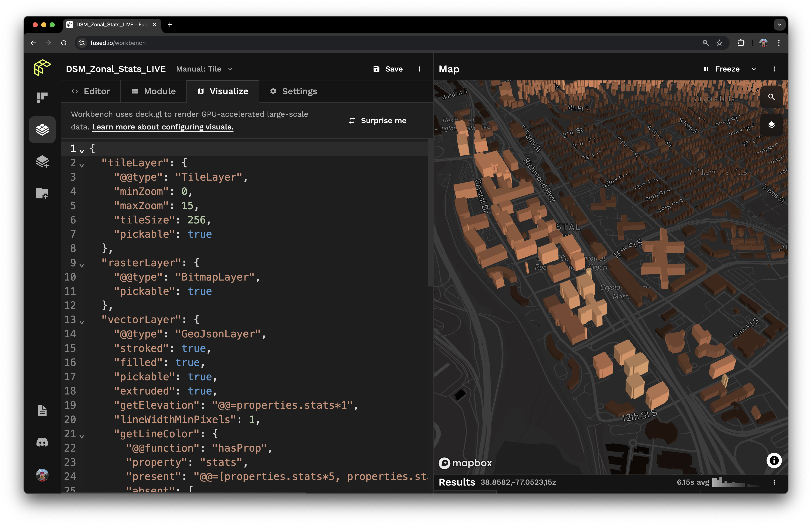Open the map basemap layers button
Viewport: 812px width, 525px height.
click(771, 125)
